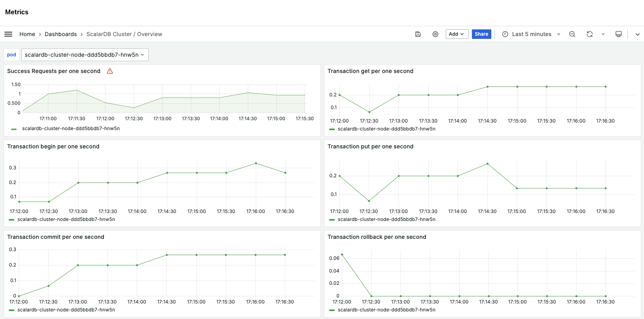
Task: Toggle legend series in Success Requests panel
Action: tap(71, 129)
